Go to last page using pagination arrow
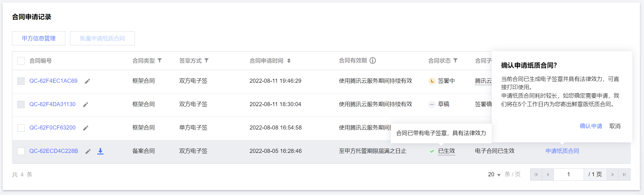Image resolution: width=644 pixels, height=195 pixels. [x=624, y=175]
